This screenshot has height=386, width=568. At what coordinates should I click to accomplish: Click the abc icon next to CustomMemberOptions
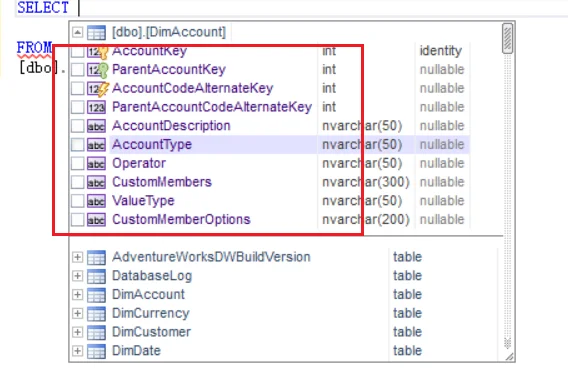point(96,220)
